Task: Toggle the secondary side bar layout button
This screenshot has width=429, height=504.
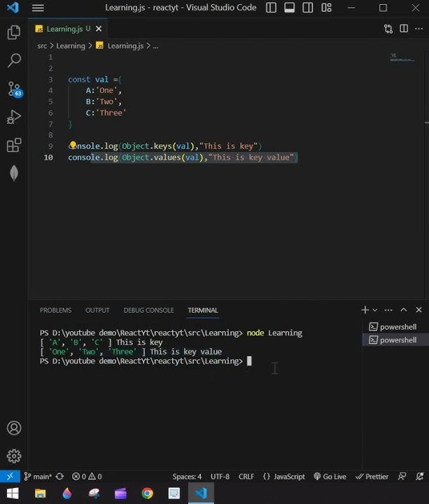Action: pyautogui.click(x=308, y=8)
